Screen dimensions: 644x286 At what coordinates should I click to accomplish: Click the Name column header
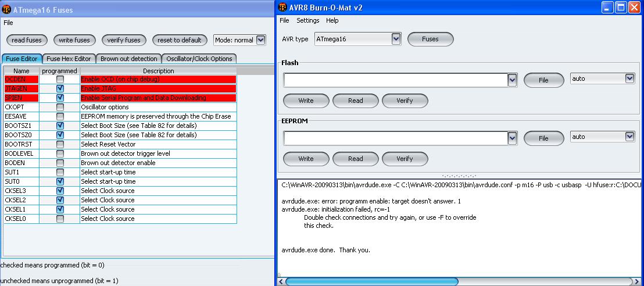point(22,71)
